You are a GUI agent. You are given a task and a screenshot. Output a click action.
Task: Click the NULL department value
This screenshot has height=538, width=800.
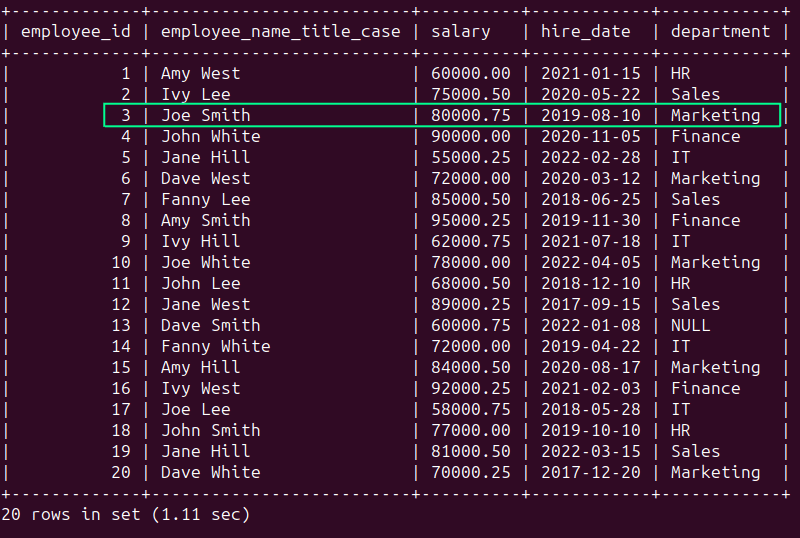click(690, 325)
